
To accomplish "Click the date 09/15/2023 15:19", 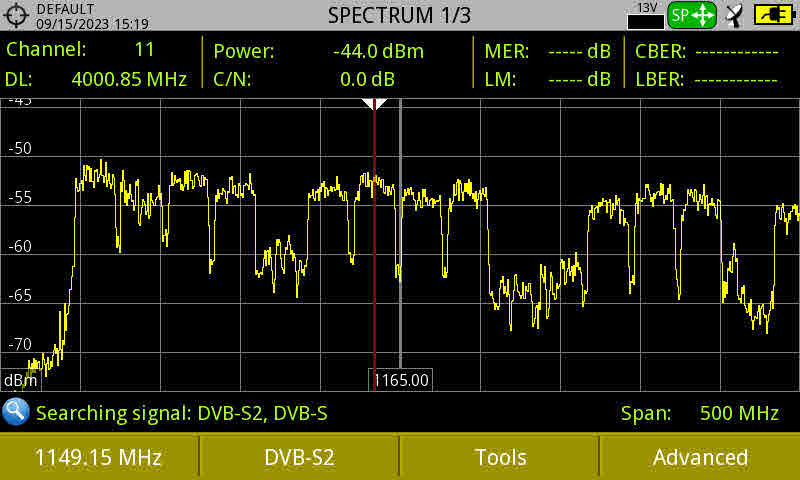I will pyautogui.click(x=92, y=24).
